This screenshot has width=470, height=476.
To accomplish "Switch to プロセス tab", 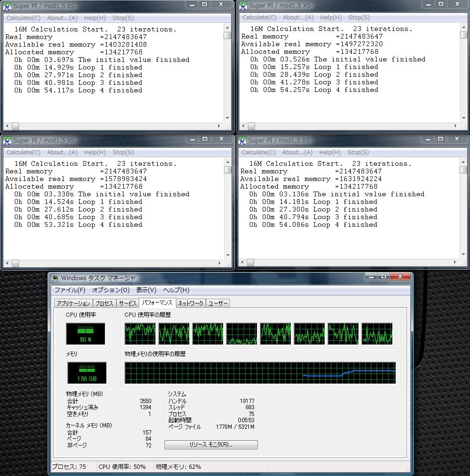I will [x=104, y=303].
